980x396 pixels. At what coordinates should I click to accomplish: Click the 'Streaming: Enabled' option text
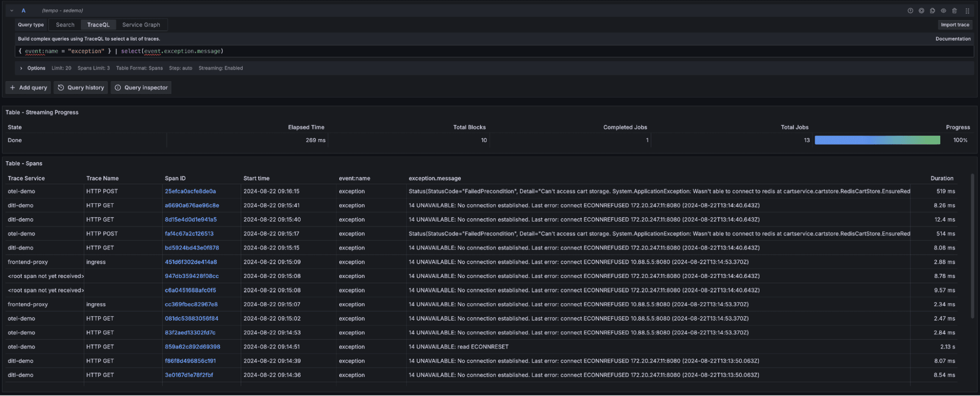[221, 68]
